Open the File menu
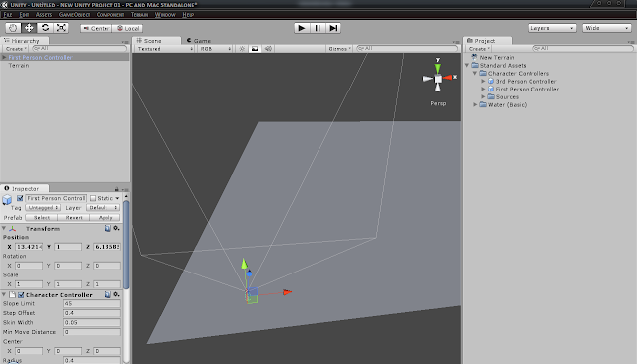The image size is (637, 364). point(8,15)
